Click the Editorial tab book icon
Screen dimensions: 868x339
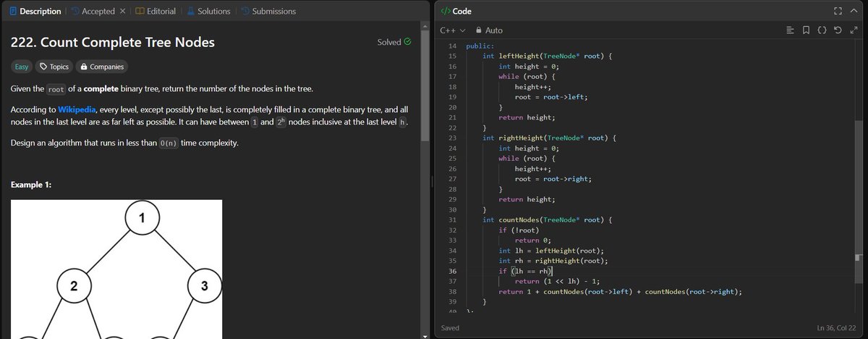point(140,11)
